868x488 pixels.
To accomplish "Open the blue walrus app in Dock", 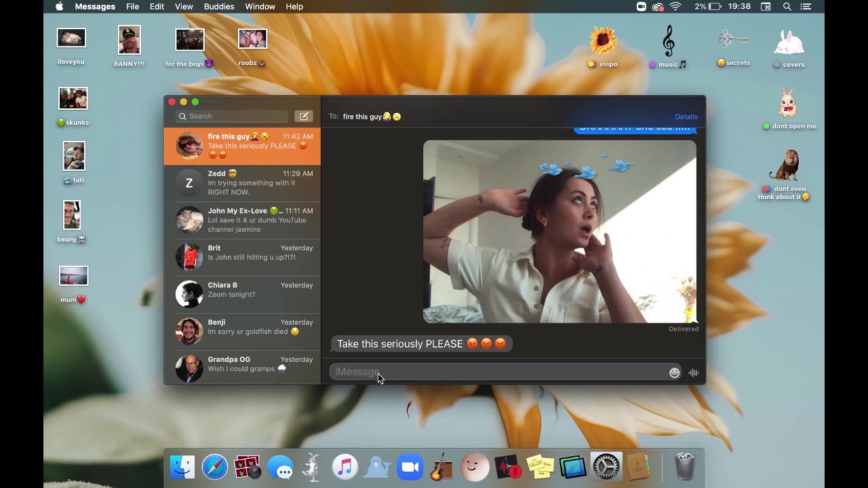I will [x=378, y=467].
